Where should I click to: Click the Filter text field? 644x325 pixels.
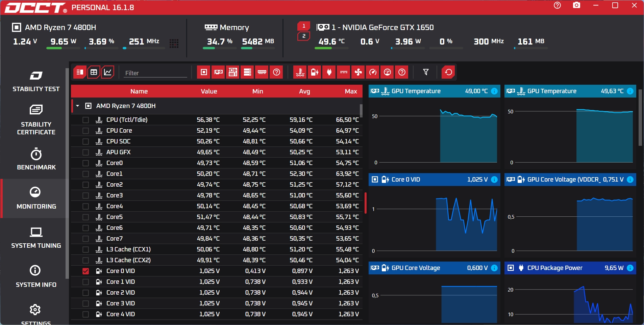[155, 73]
